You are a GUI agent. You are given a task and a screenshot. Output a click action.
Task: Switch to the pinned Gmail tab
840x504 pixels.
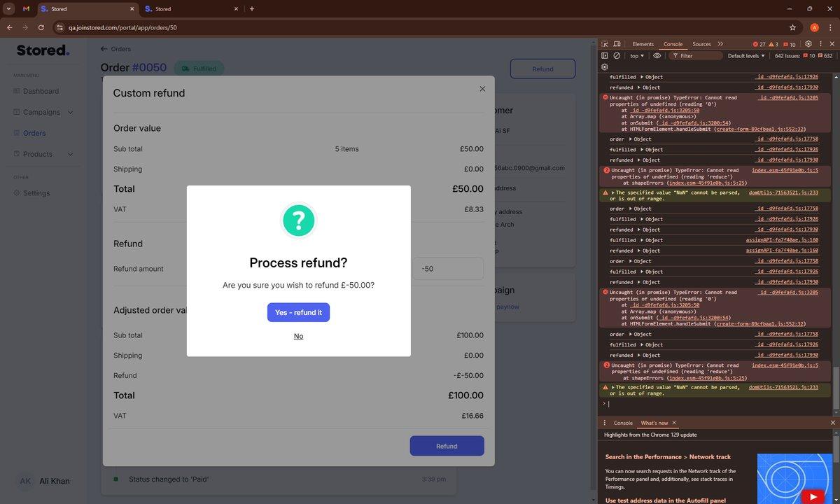[26, 9]
